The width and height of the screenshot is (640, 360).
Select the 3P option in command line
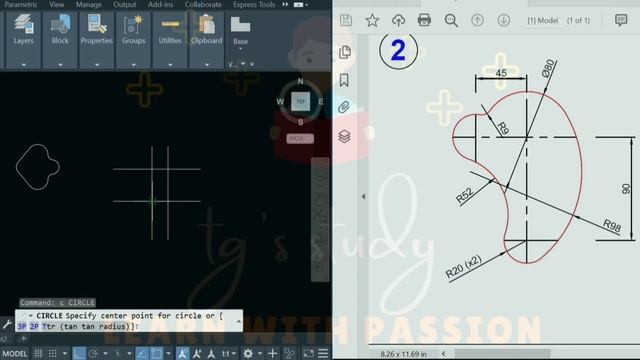22,327
